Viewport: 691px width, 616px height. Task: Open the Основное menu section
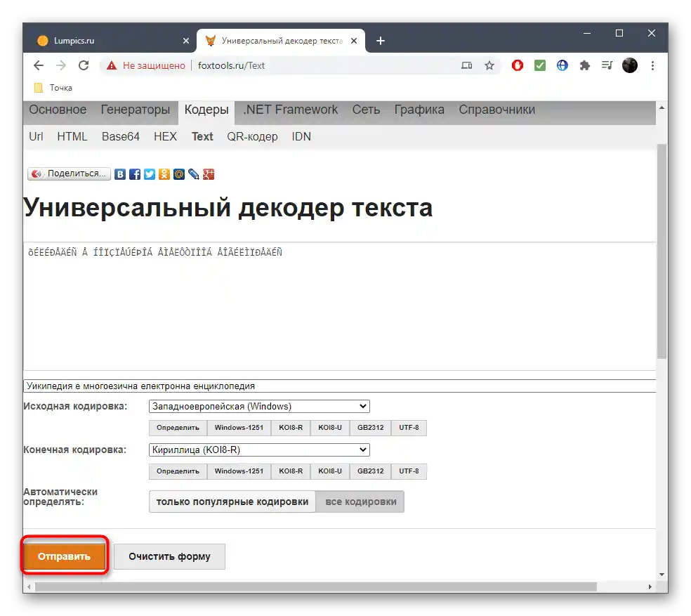58,110
